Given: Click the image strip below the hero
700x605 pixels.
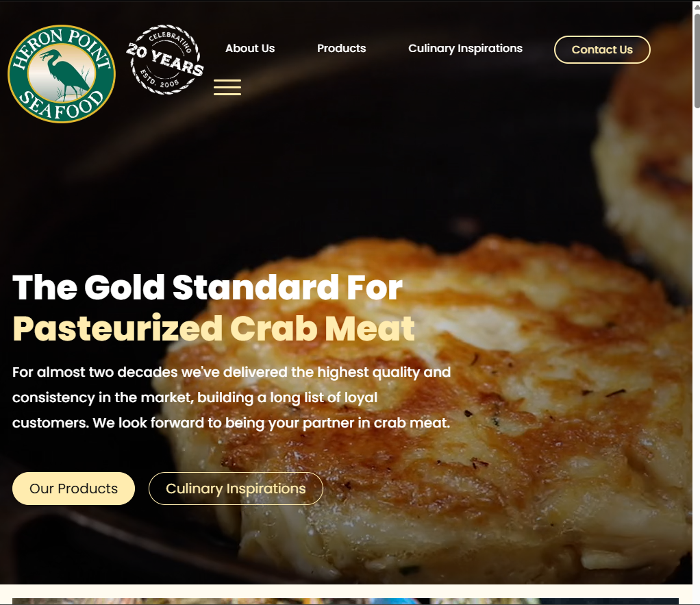Looking at the screenshot, I should (345, 602).
